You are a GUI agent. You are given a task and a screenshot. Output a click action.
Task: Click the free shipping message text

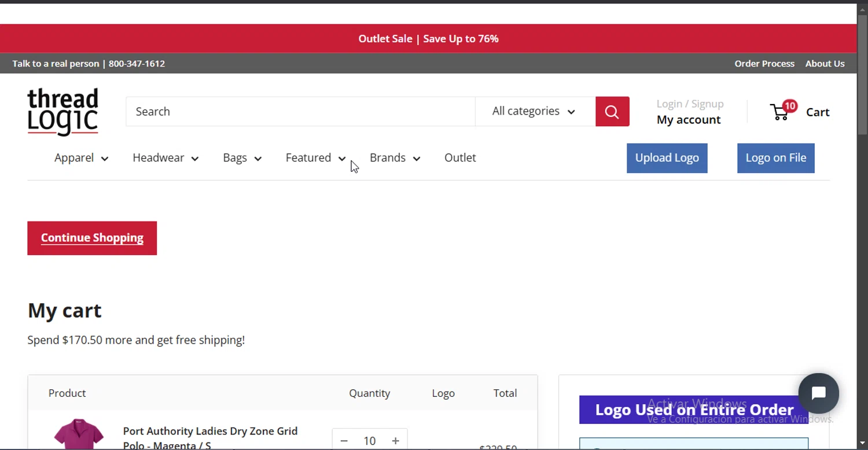pyautogui.click(x=136, y=340)
